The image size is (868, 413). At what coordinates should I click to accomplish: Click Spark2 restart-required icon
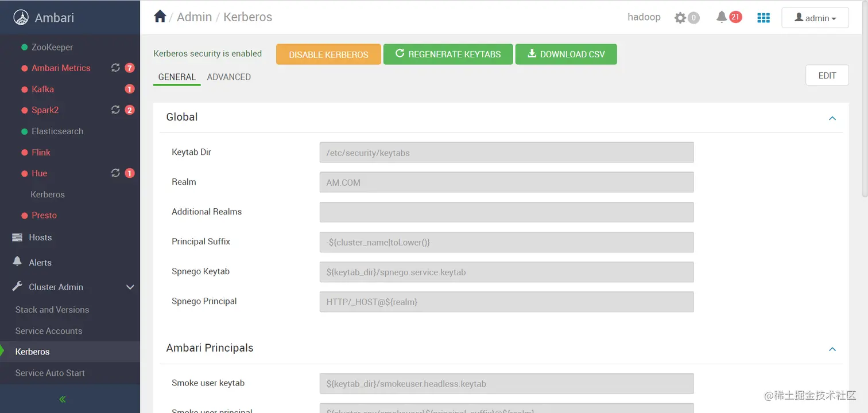click(115, 110)
